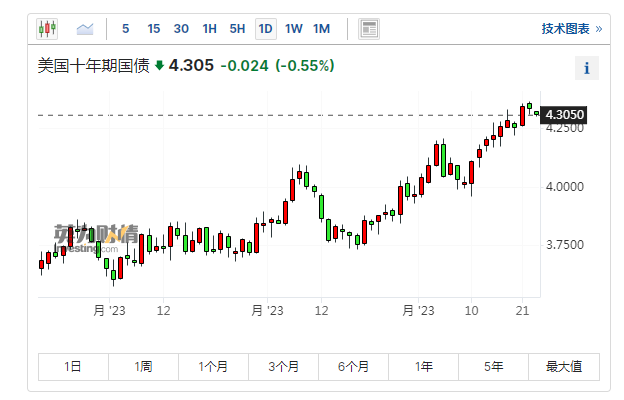Image resolution: width=624 pixels, height=400 pixels.
Task: Select the 1D interval button
Action: (x=265, y=28)
